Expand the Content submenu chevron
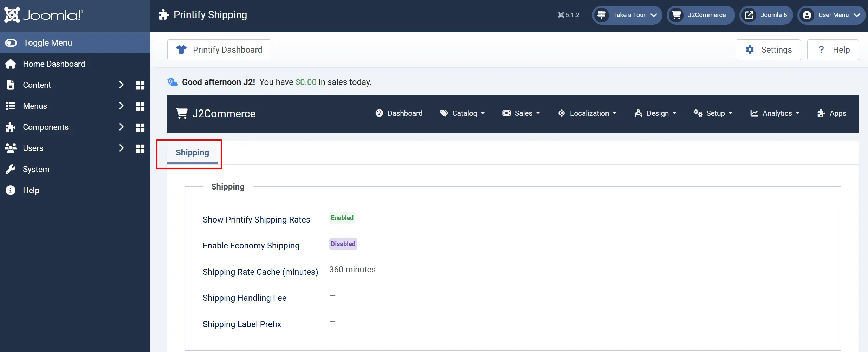 [x=121, y=85]
